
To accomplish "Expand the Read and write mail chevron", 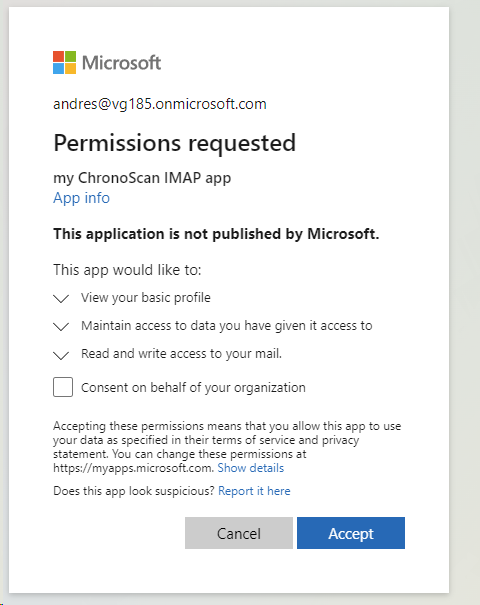I will click(x=61, y=355).
